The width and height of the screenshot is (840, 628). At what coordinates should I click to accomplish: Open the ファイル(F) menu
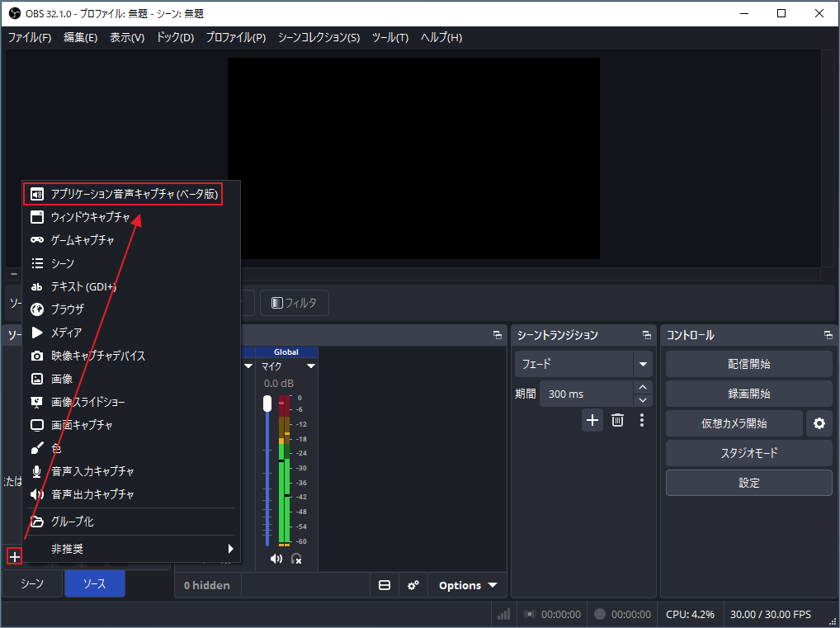coord(30,37)
